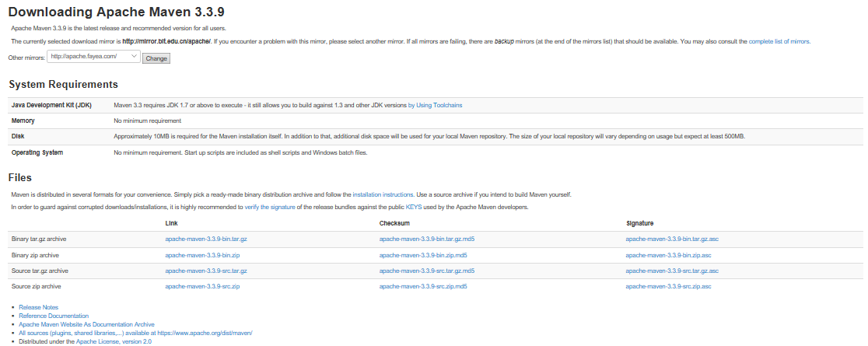Open signature apache-maven-3.3.9-bin.tar.gz.asc
Image resolution: width=868 pixels, height=346 pixels.
pyautogui.click(x=672, y=239)
